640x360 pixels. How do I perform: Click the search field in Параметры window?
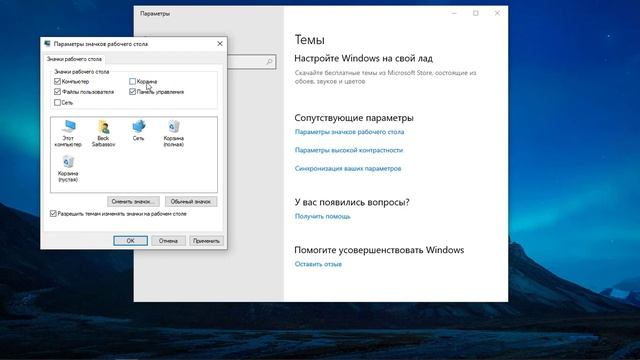pos(251,62)
